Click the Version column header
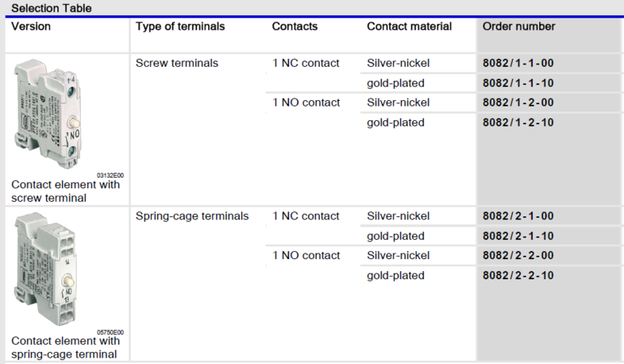Image resolution: width=624 pixels, height=364 pixels. coord(31,27)
